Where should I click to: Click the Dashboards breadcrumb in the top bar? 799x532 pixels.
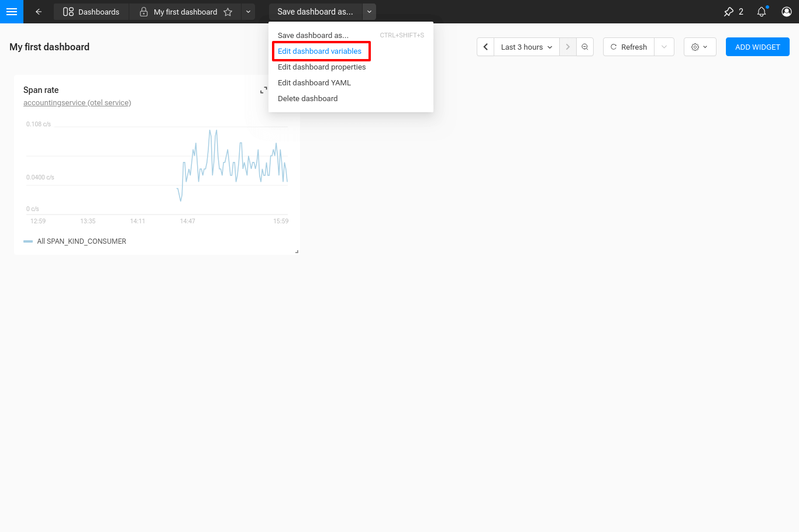click(x=91, y=11)
